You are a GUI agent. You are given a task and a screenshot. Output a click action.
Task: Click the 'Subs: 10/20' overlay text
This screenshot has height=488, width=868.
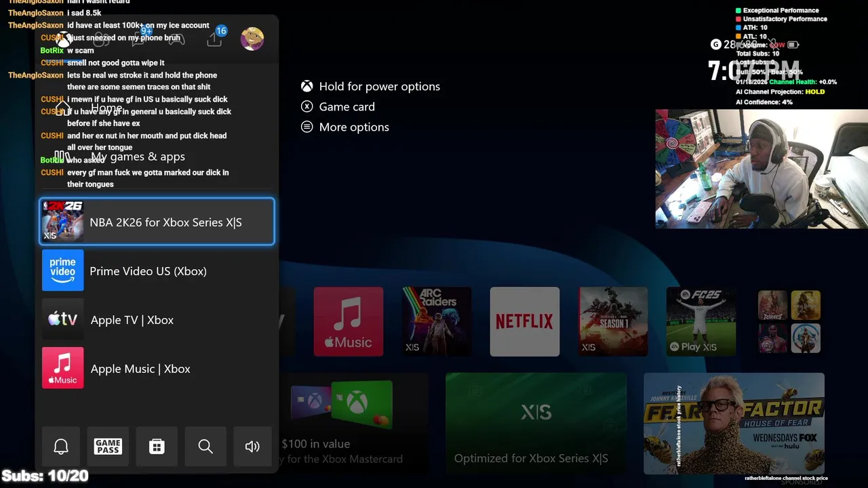(45, 476)
